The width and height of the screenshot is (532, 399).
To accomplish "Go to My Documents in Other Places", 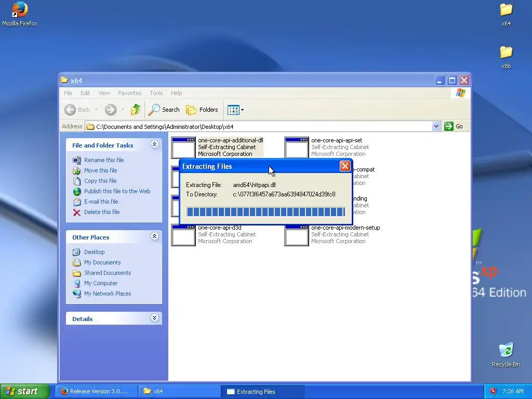I will (102, 262).
